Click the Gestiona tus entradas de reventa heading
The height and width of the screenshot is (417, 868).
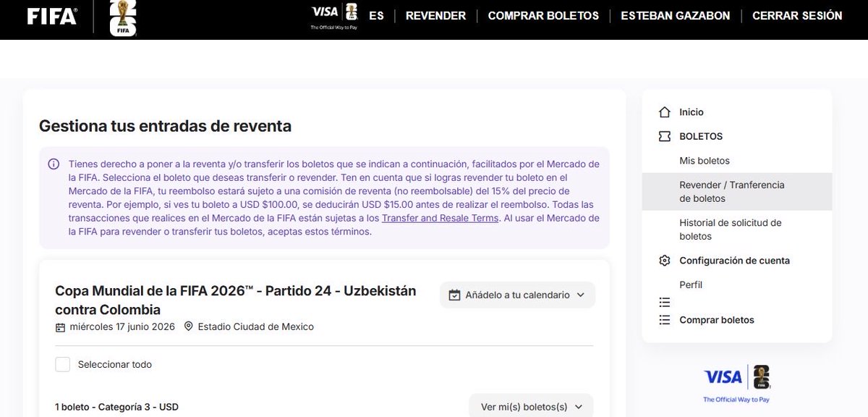[165, 126]
